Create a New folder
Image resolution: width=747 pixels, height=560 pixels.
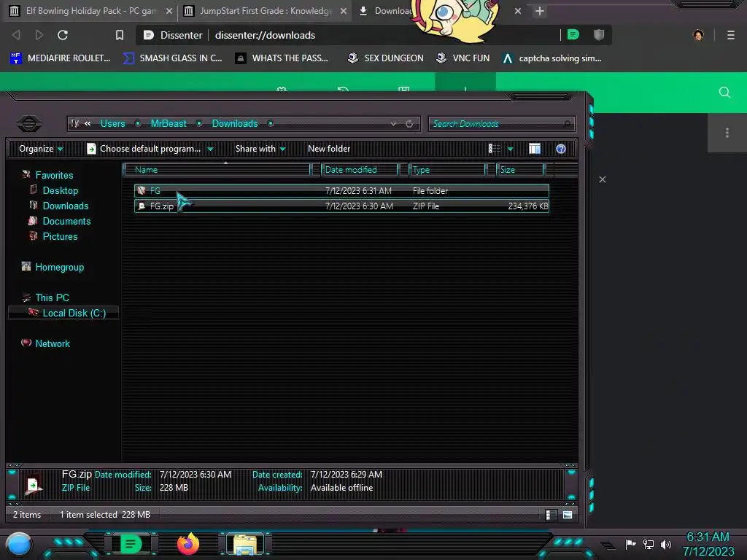(329, 149)
